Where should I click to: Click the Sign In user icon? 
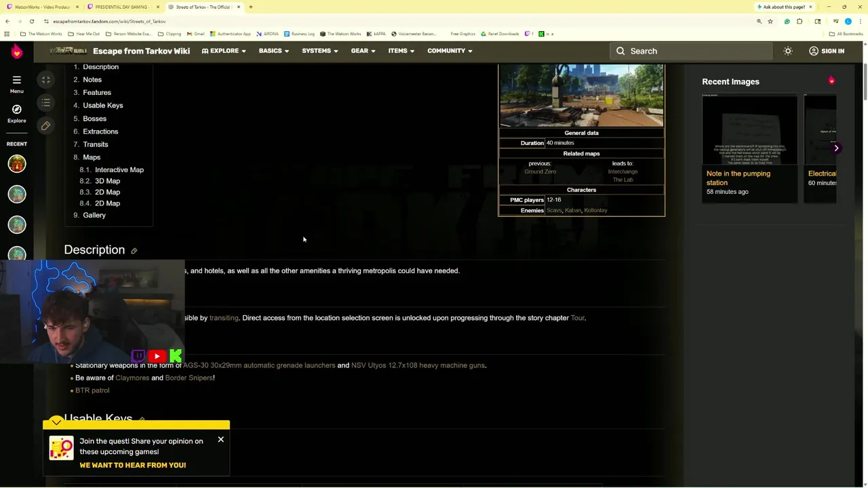813,51
